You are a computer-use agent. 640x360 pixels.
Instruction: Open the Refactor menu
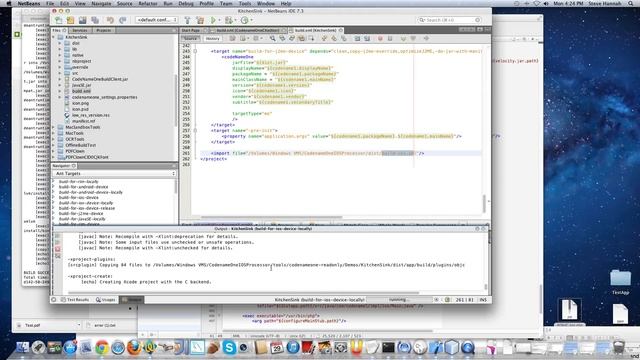(x=148, y=3)
